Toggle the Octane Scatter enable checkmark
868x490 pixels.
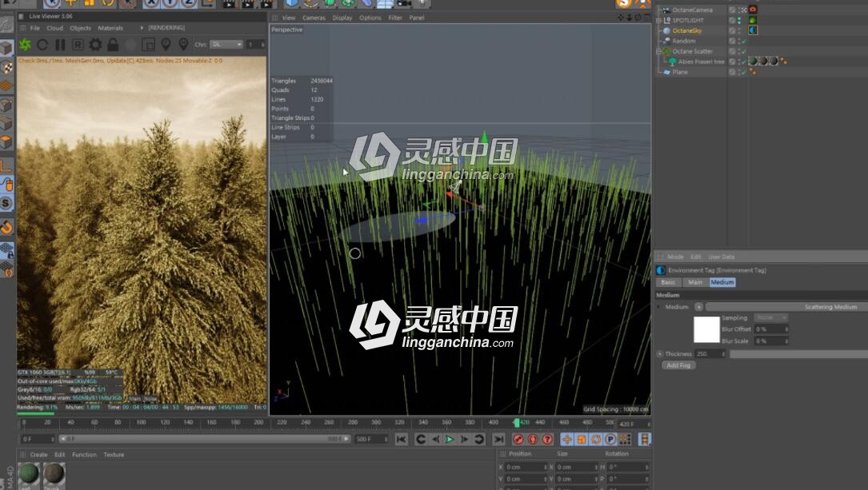click(x=744, y=51)
